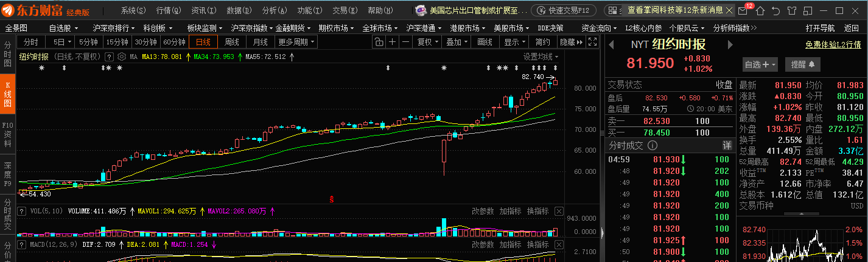Click 改参数 in the VOL panel
This screenshot has width=868, height=262.
click(483, 212)
